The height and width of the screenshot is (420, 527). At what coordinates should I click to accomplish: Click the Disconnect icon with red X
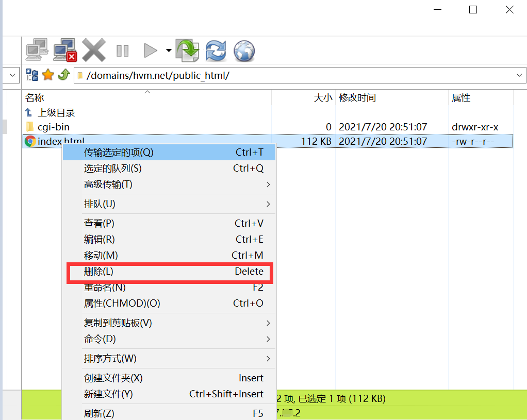65,51
